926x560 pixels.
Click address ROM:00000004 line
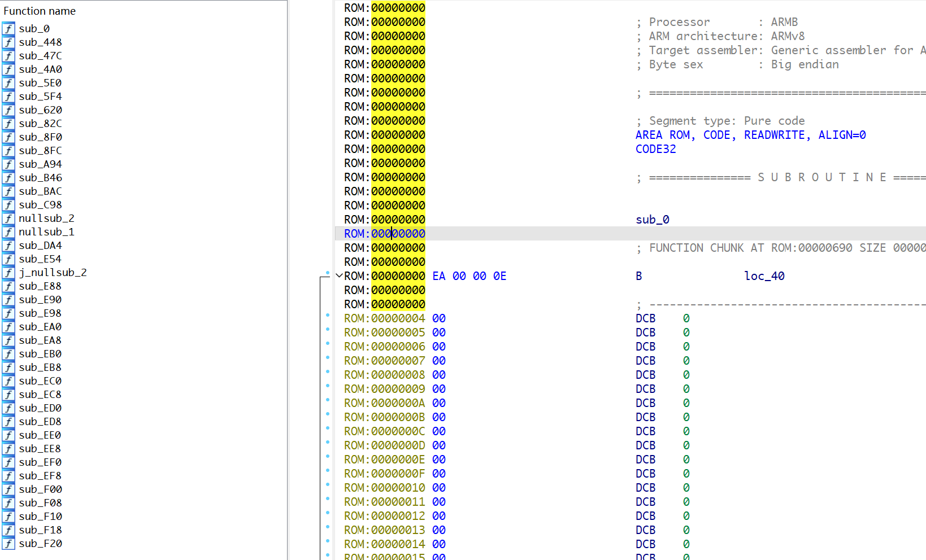384,318
